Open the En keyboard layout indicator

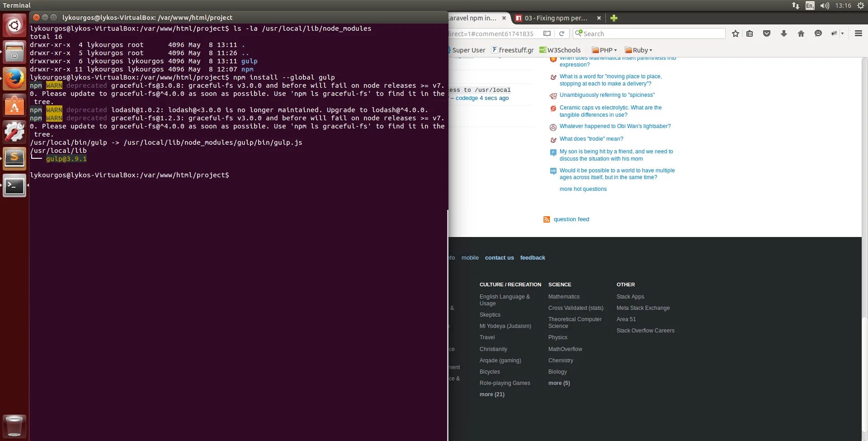tap(810, 5)
